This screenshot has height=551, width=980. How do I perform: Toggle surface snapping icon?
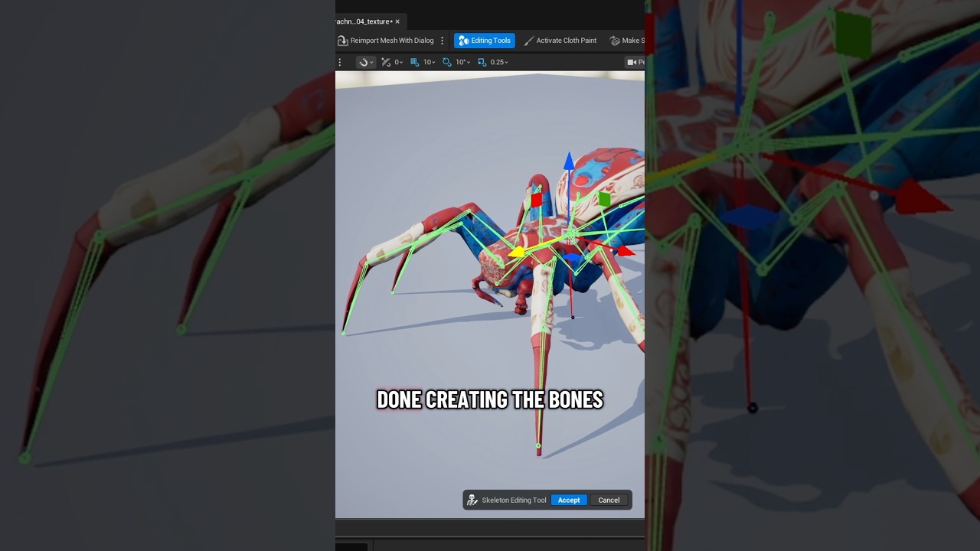pos(386,62)
